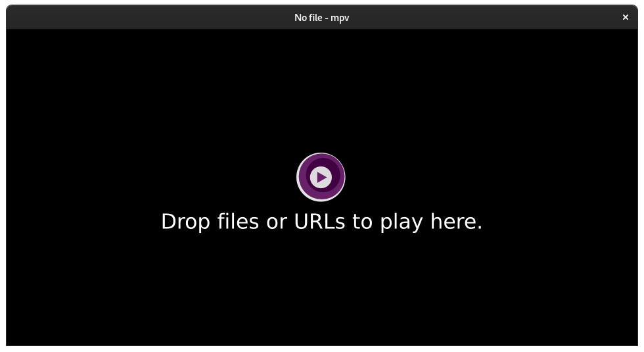
Task: Click the word "files" in the message
Action: [x=238, y=221]
